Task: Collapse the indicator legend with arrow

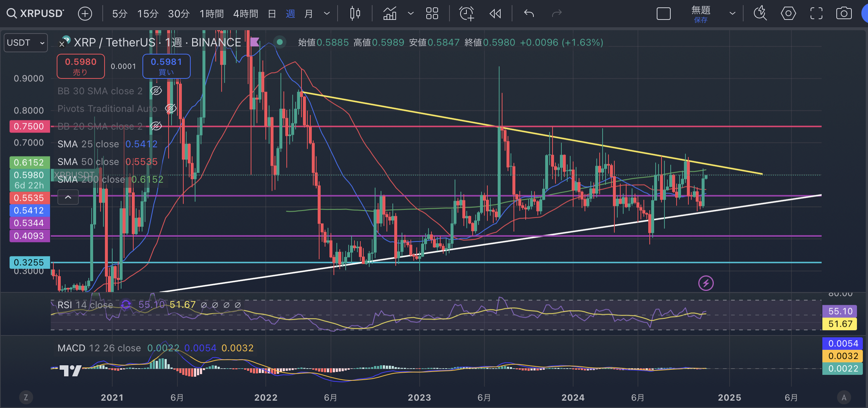Action: [x=68, y=197]
